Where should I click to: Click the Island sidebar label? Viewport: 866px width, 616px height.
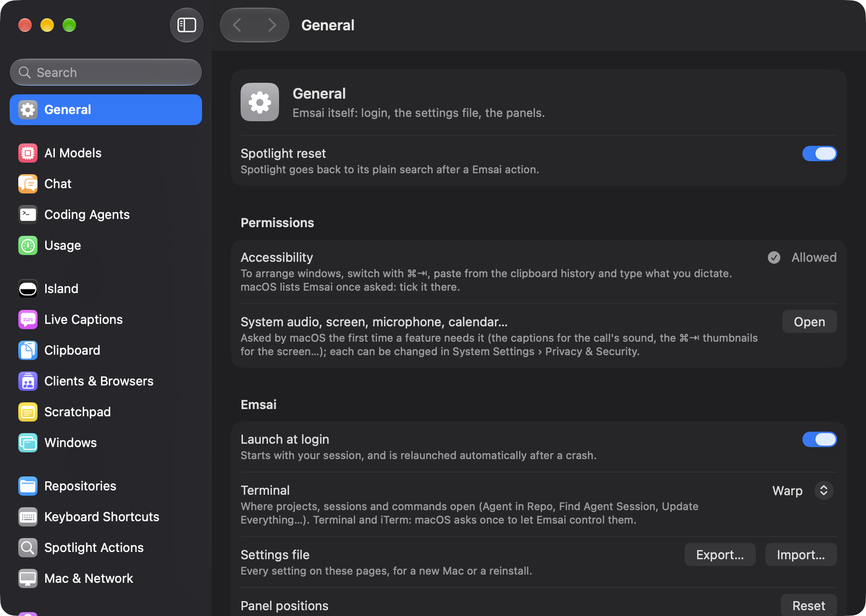61,289
